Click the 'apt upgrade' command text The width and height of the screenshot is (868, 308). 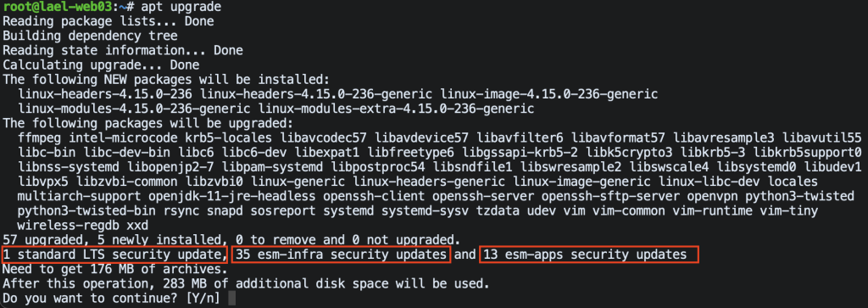pos(181,7)
